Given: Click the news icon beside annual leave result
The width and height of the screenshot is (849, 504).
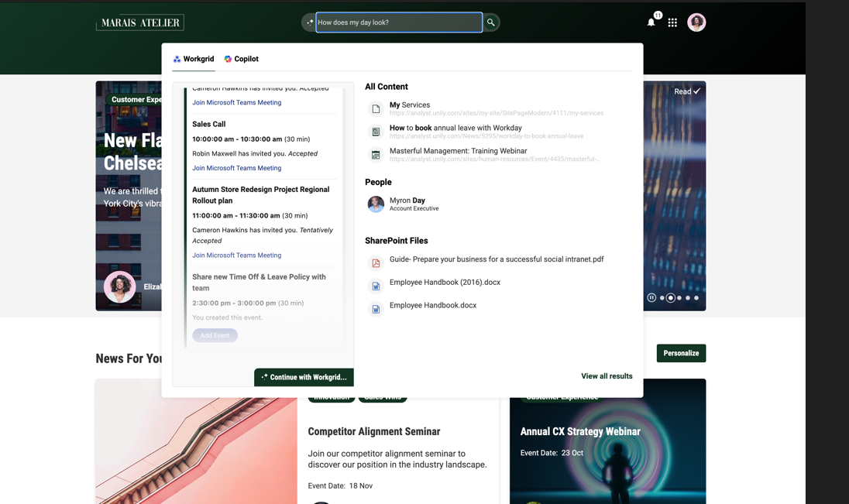Looking at the screenshot, I should [x=376, y=132].
